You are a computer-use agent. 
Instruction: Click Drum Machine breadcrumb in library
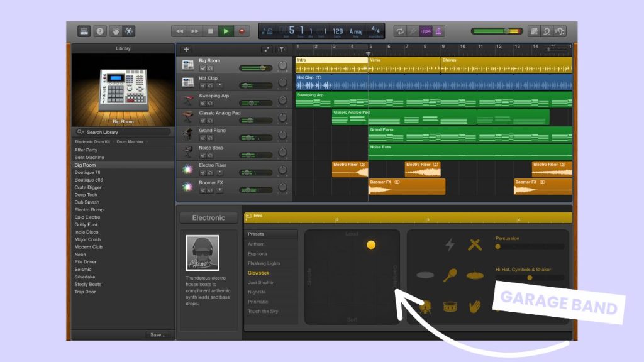[130, 141]
